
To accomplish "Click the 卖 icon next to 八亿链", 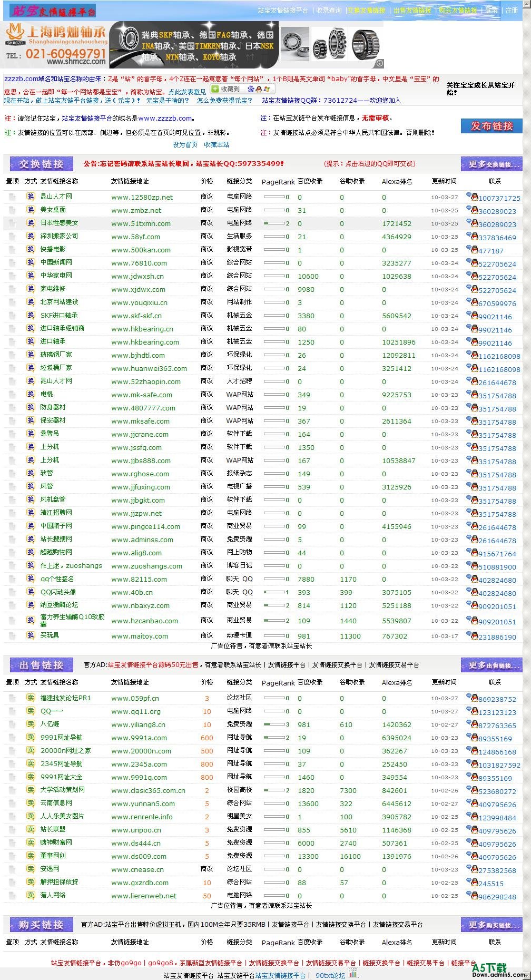I will 31,724.
